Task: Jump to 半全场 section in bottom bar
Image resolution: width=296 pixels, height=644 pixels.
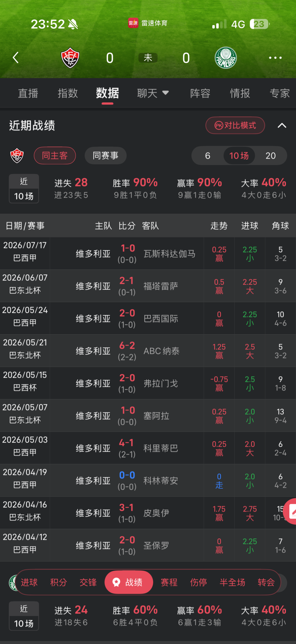Action: tap(232, 582)
